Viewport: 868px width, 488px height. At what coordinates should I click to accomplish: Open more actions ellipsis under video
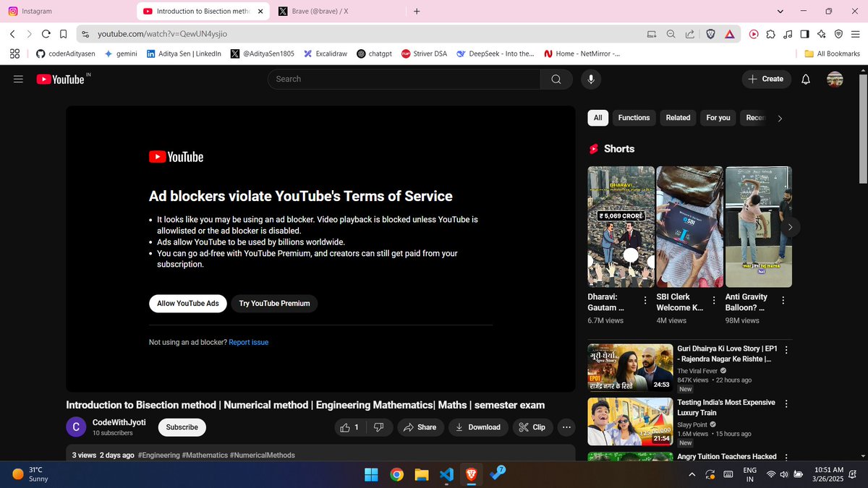566,427
